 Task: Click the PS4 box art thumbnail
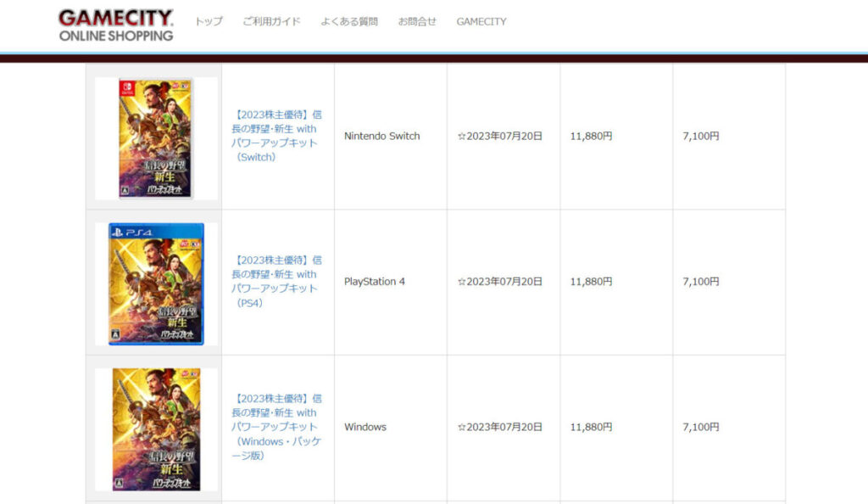(x=156, y=284)
